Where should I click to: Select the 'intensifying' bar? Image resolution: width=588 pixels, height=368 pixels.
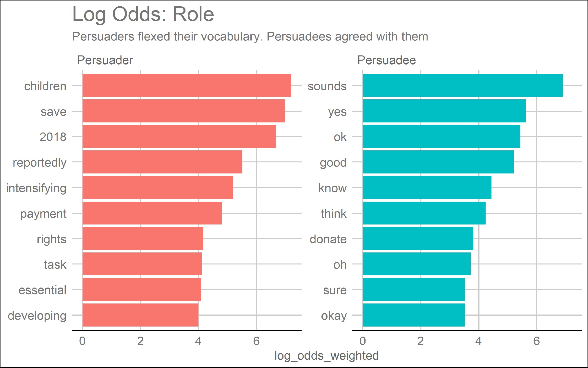[158, 188]
